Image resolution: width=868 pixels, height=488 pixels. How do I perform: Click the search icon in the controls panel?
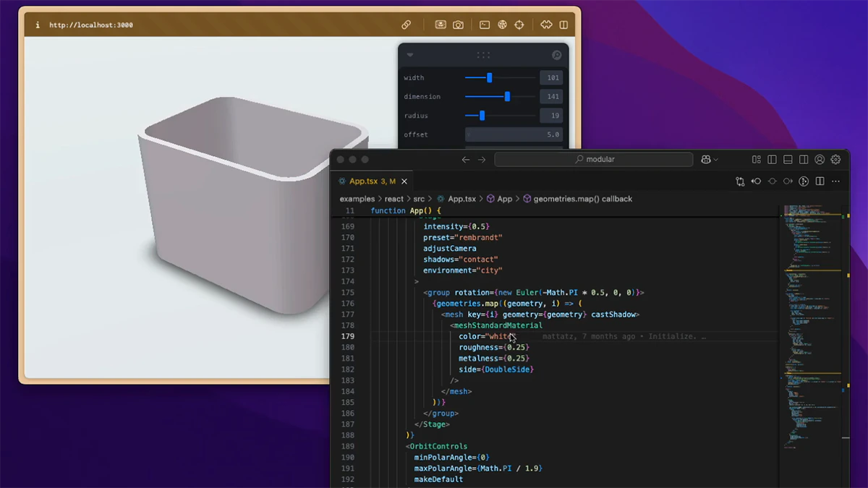point(556,55)
